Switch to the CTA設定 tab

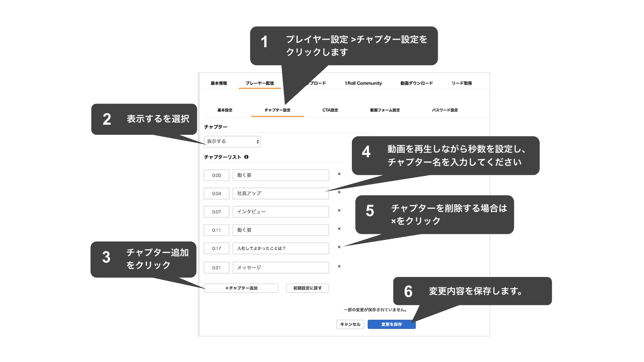tap(330, 110)
